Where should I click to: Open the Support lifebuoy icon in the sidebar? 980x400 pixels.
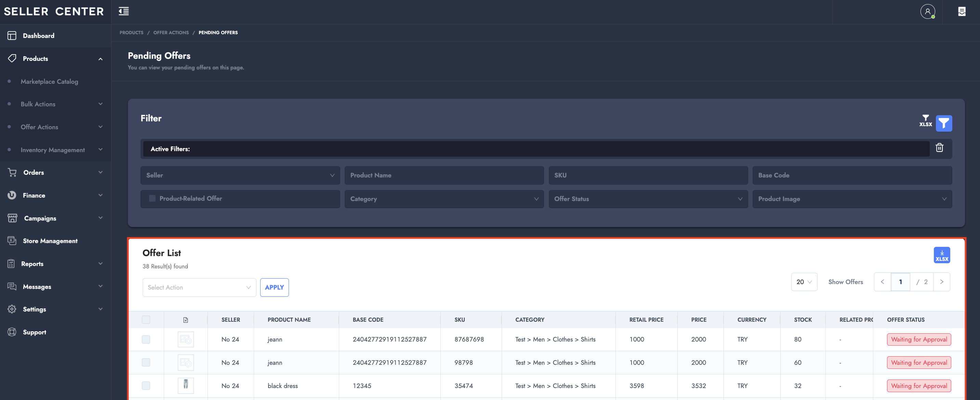coord(12,332)
